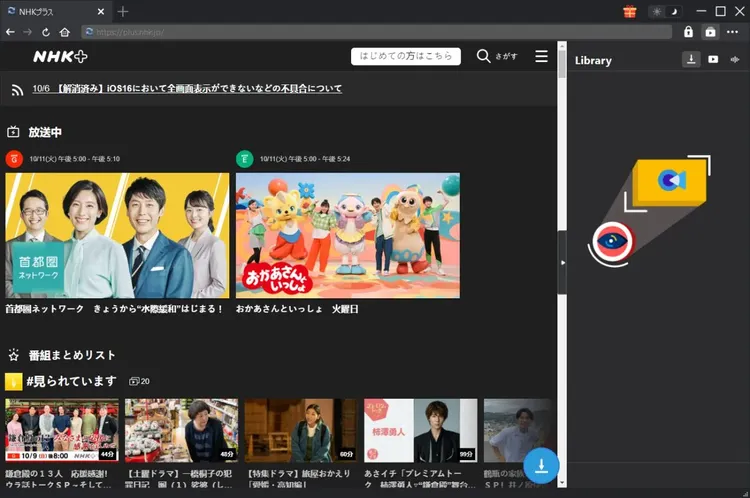
Task: Go to browser home page
Action: (x=64, y=32)
